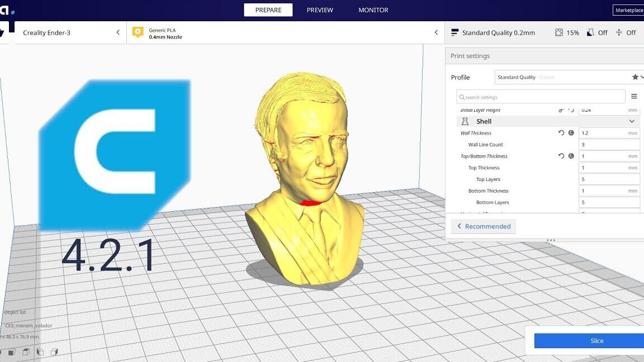Screen dimensions: 644x362
Task: Click the Slice button
Action: [589, 341]
